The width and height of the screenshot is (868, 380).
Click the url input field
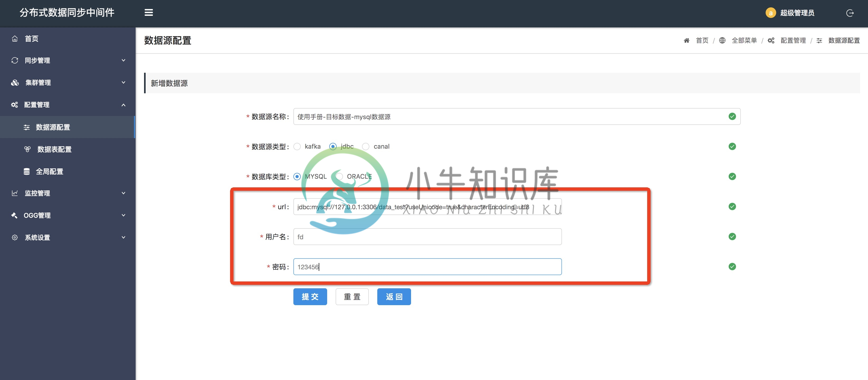(x=427, y=207)
